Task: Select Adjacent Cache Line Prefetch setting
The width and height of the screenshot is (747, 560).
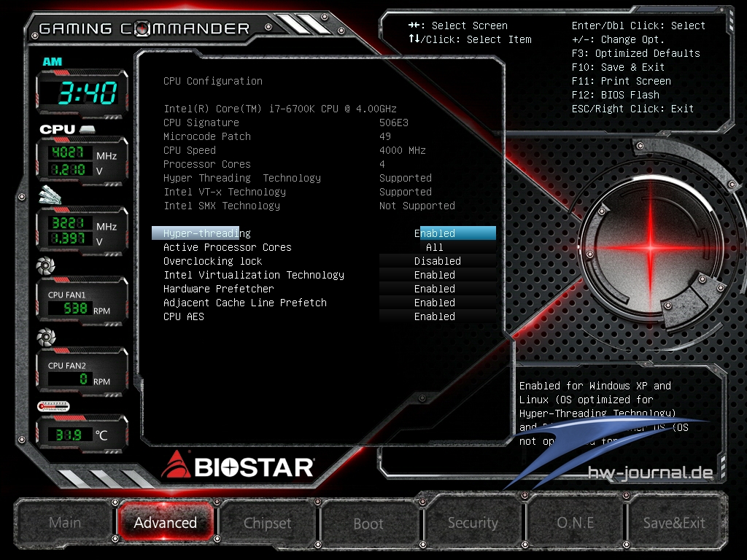Action: click(x=324, y=303)
